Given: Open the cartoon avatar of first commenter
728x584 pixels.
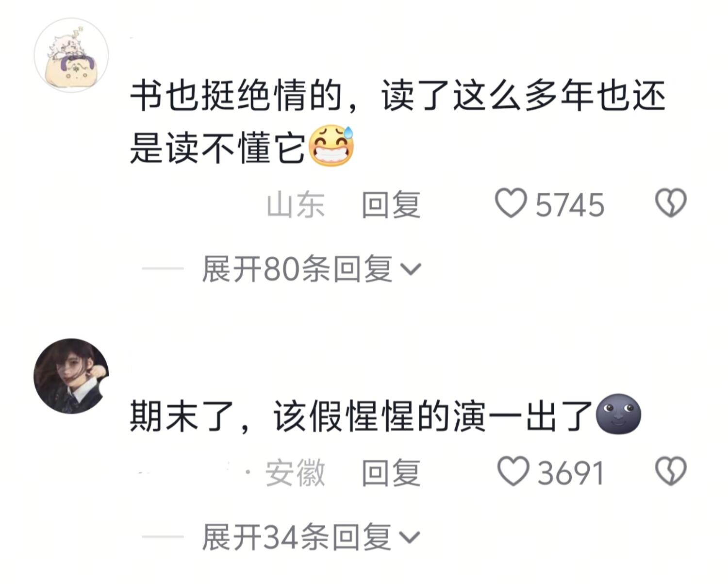Looking at the screenshot, I should pyautogui.click(x=71, y=55).
